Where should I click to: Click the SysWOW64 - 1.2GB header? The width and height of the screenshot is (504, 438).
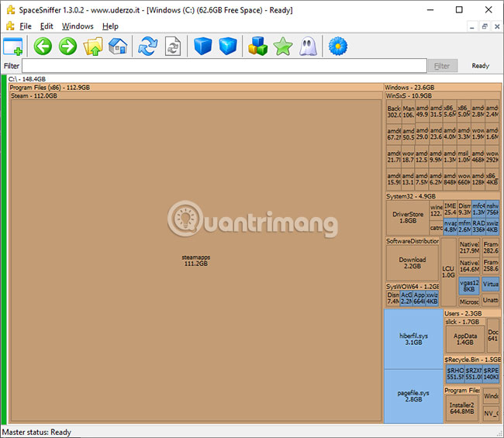pyautogui.click(x=413, y=286)
